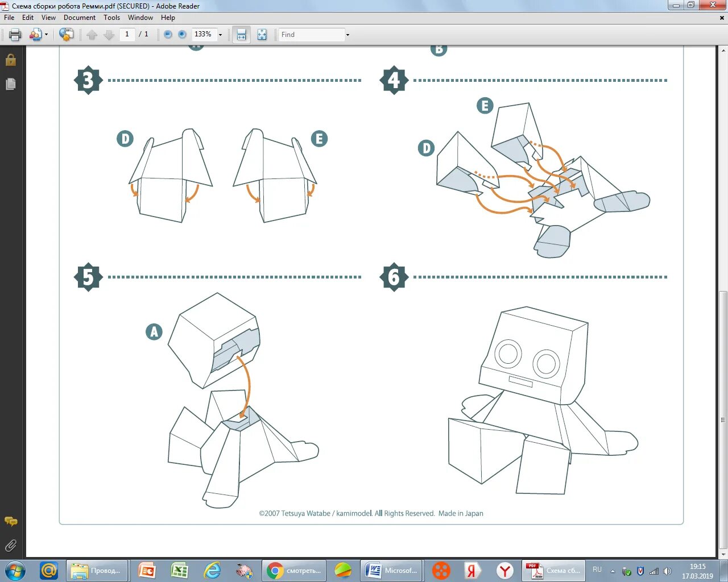Viewport: 728px width, 582px height.
Task: Open the Windows Start button
Action: point(15,571)
